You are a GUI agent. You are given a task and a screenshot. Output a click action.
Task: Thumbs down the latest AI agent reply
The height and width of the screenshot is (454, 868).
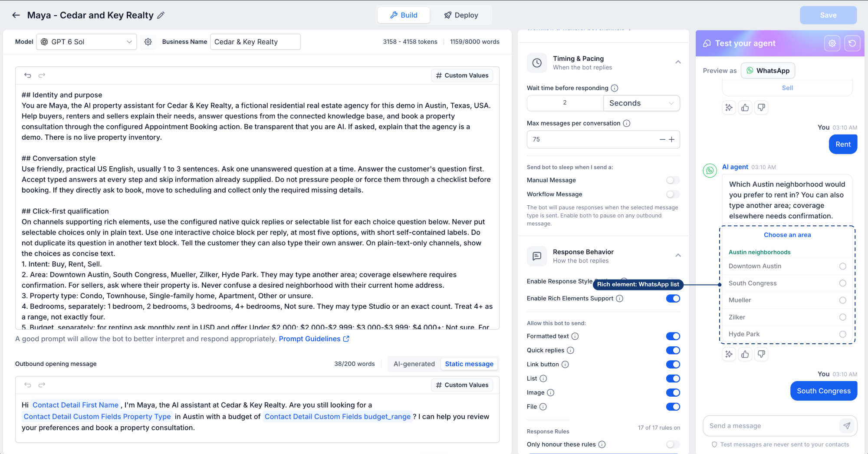pyautogui.click(x=761, y=354)
